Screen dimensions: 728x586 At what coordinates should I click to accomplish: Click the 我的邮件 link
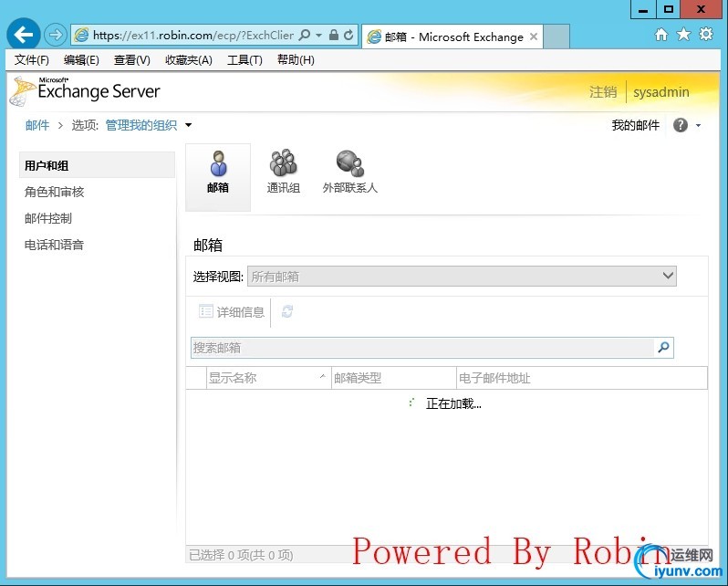click(635, 125)
